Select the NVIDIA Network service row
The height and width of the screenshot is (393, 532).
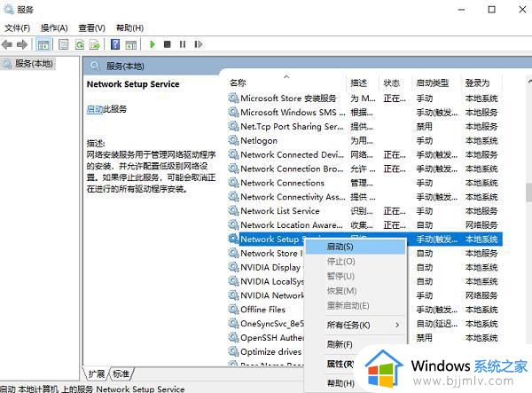point(364,295)
